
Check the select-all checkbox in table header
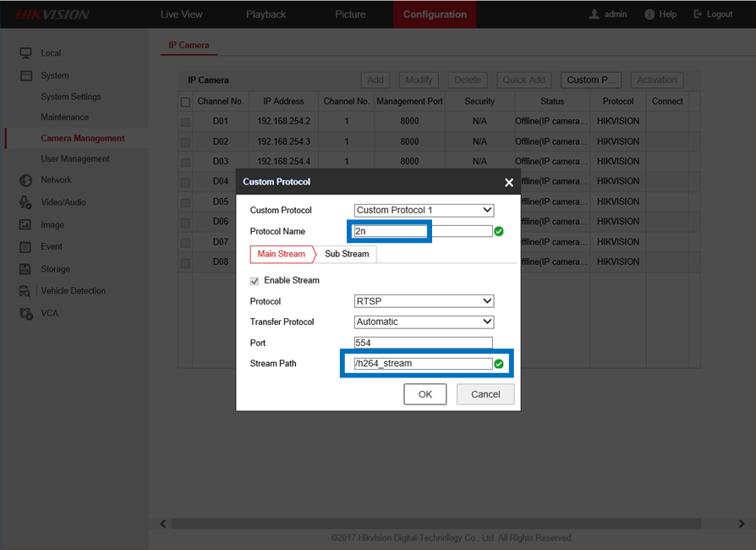185,102
